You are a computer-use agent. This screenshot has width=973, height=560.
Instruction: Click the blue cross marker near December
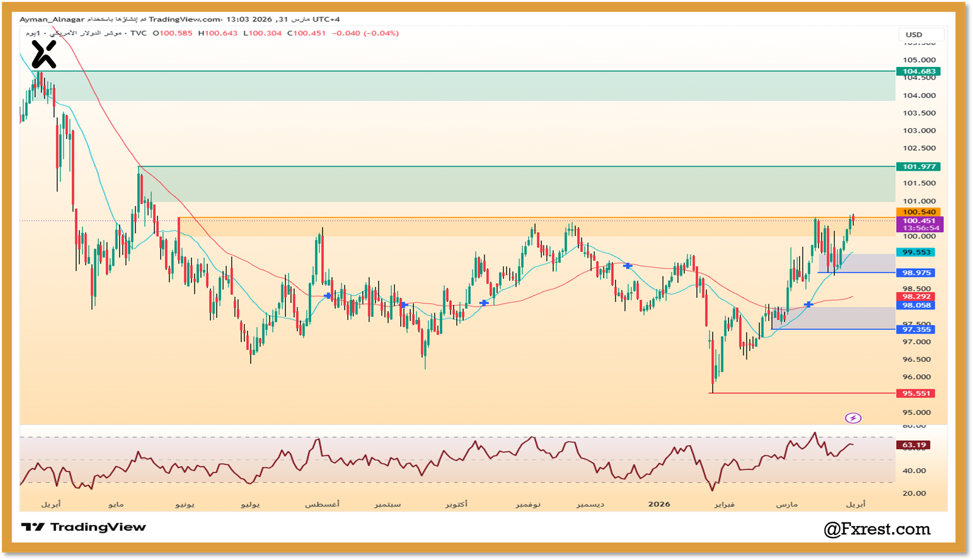point(628,266)
